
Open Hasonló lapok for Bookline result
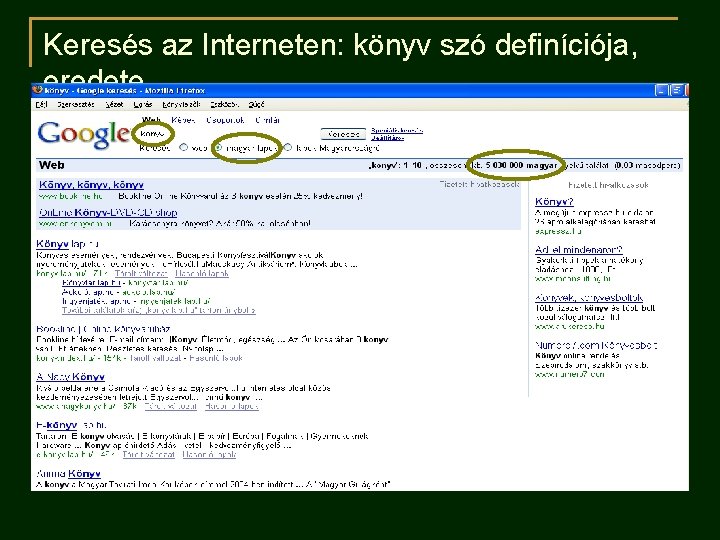[x=215, y=358]
